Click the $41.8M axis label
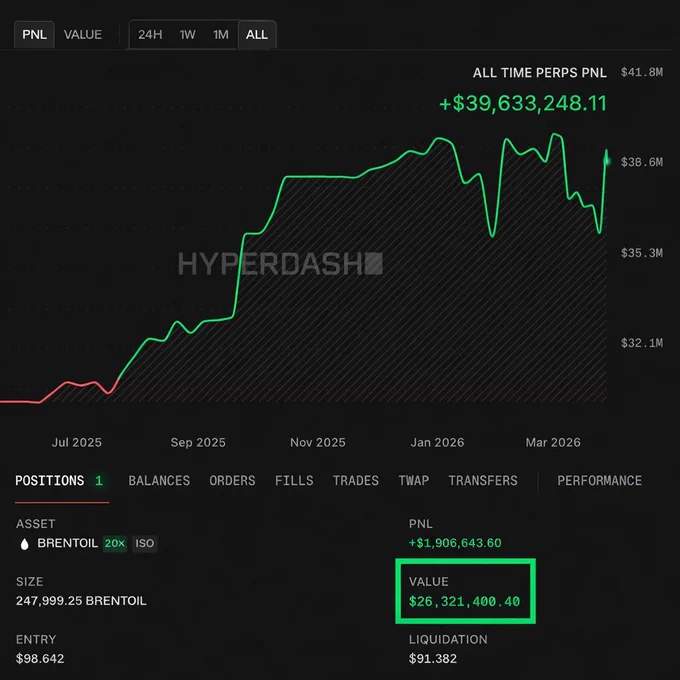 click(641, 72)
